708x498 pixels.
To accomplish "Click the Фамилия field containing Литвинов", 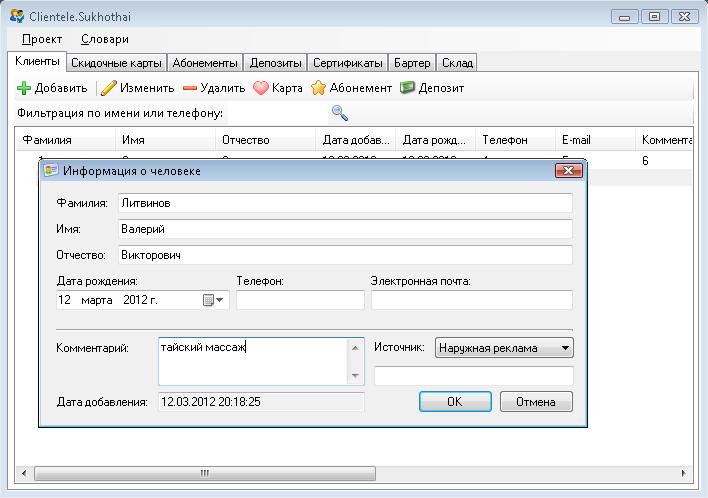I will coord(345,203).
